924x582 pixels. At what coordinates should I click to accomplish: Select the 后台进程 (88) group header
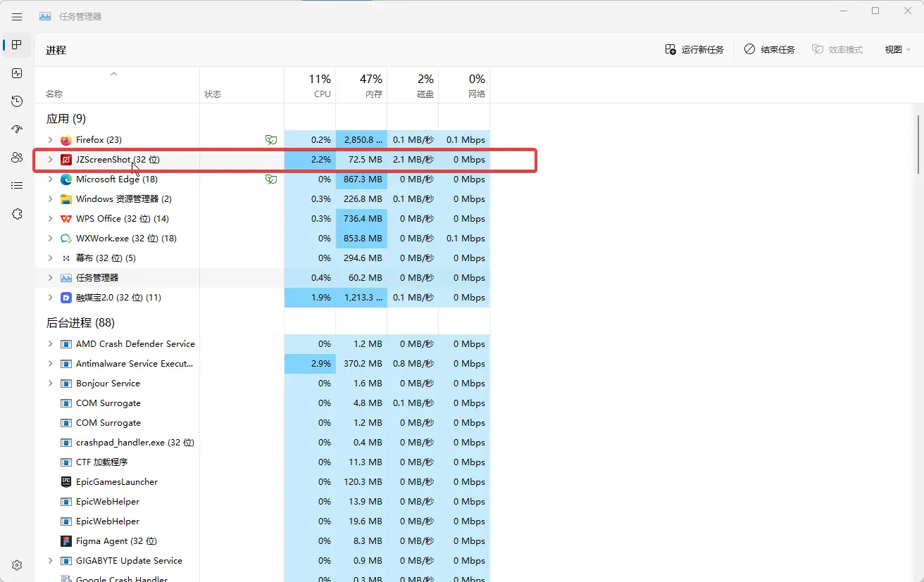point(80,323)
